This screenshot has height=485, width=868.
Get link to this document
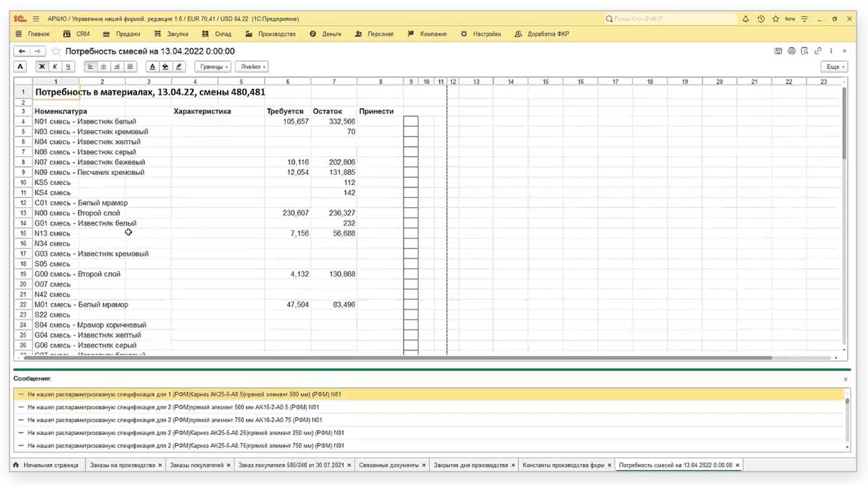click(x=817, y=51)
